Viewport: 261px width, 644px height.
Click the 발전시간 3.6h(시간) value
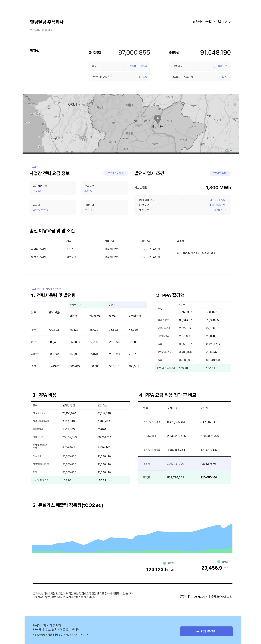[220, 210]
